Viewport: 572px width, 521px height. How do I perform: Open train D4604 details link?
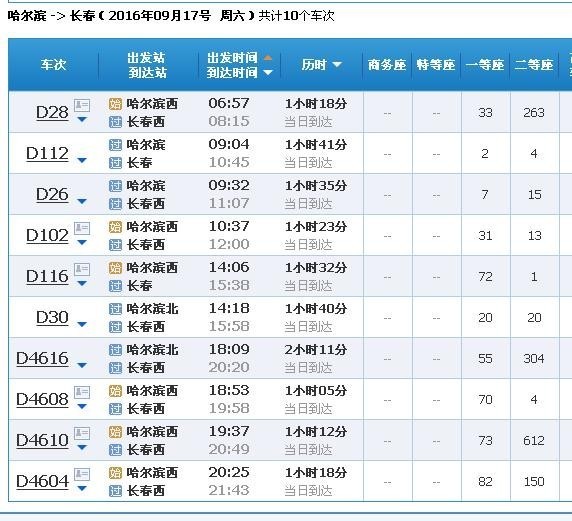42,481
